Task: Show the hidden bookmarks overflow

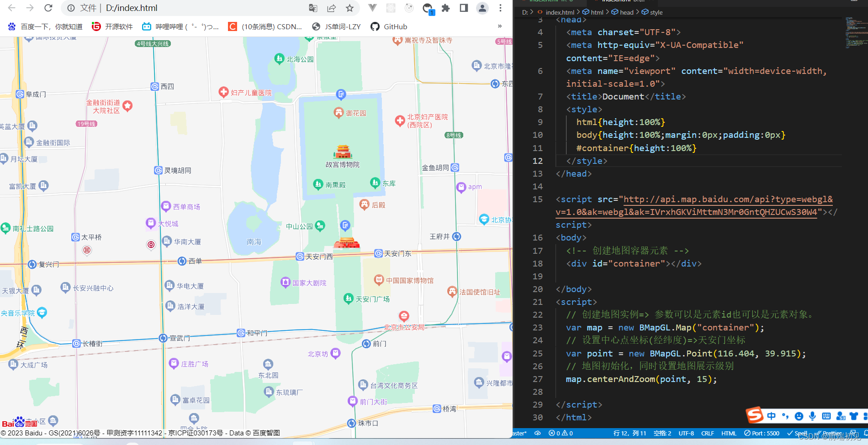Action: [500, 26]
